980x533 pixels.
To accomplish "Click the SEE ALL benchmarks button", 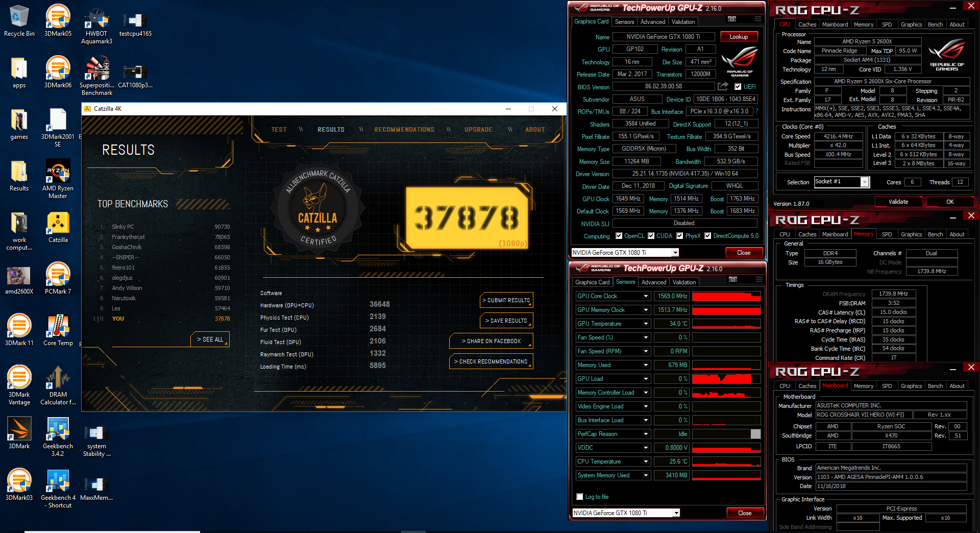I will pyautogui.click(x=210, y=340).
